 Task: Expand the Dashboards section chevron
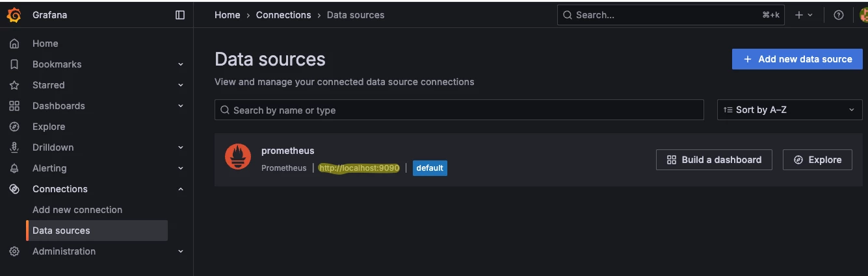(181, 106)
